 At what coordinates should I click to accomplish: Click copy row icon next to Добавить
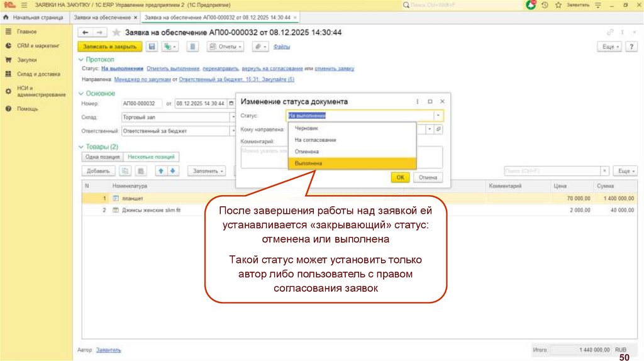125,171
